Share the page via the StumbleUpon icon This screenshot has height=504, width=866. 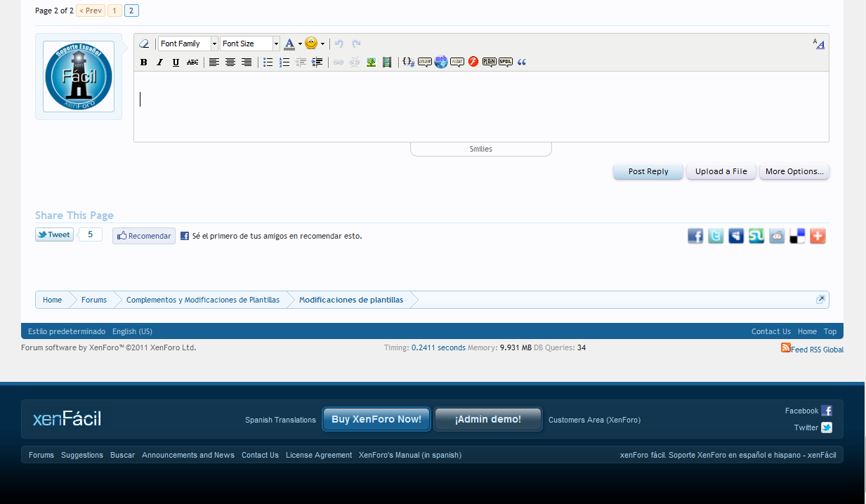[x=756, y=236]
